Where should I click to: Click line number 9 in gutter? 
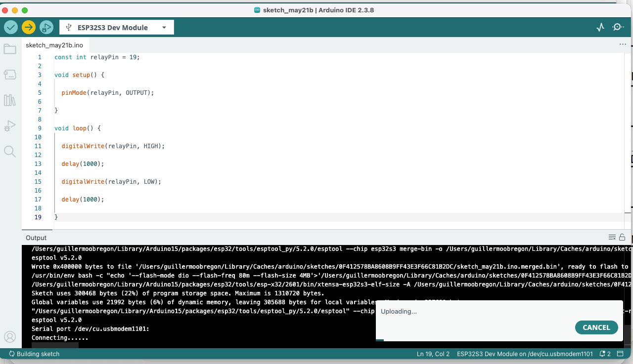(x=40, y=128)
